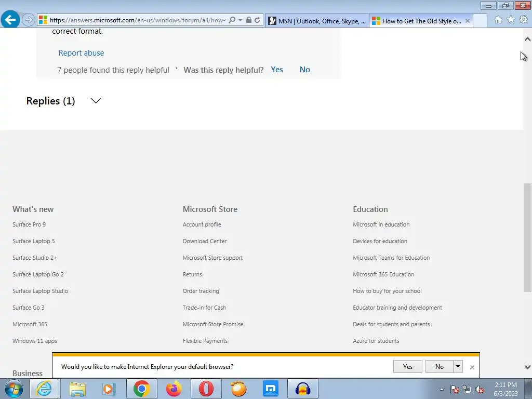Open Surface Laptop 5 link
The height and width of the screenshot is (399, 532).
point(34,241)
